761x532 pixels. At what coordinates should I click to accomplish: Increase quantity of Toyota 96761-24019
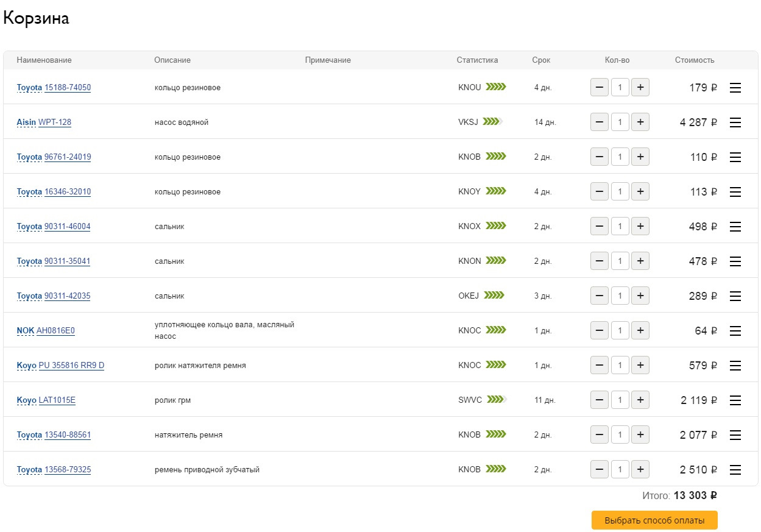pos(640,157)
